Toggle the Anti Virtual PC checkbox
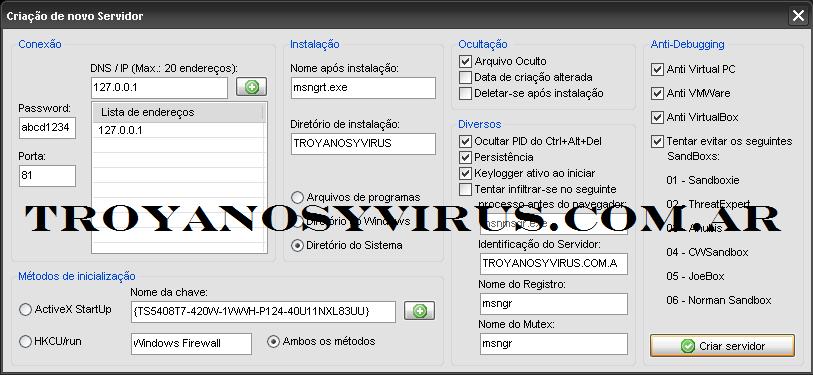 pos(657,70)
